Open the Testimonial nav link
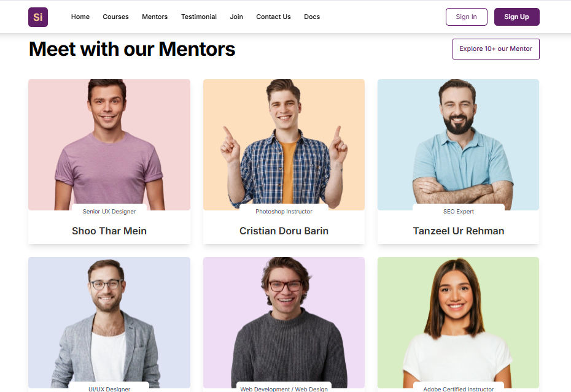The image size is (571, 392). (x=199, y=17)
